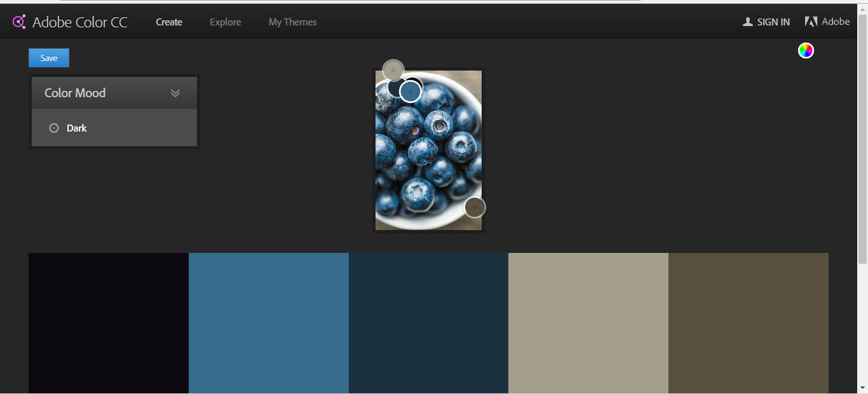Click the Adobe Color CC logo icon
This screenshot has width=868, height=394.
(x=19, y=22)
